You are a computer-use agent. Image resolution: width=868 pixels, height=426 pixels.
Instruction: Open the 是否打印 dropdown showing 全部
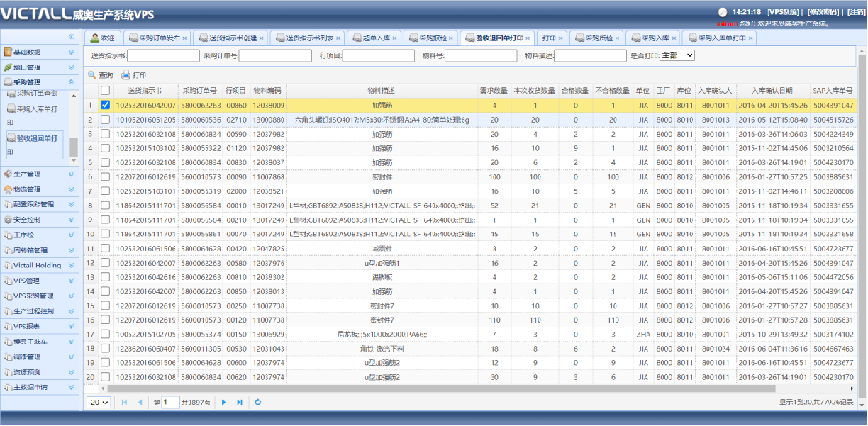(677, 55)
